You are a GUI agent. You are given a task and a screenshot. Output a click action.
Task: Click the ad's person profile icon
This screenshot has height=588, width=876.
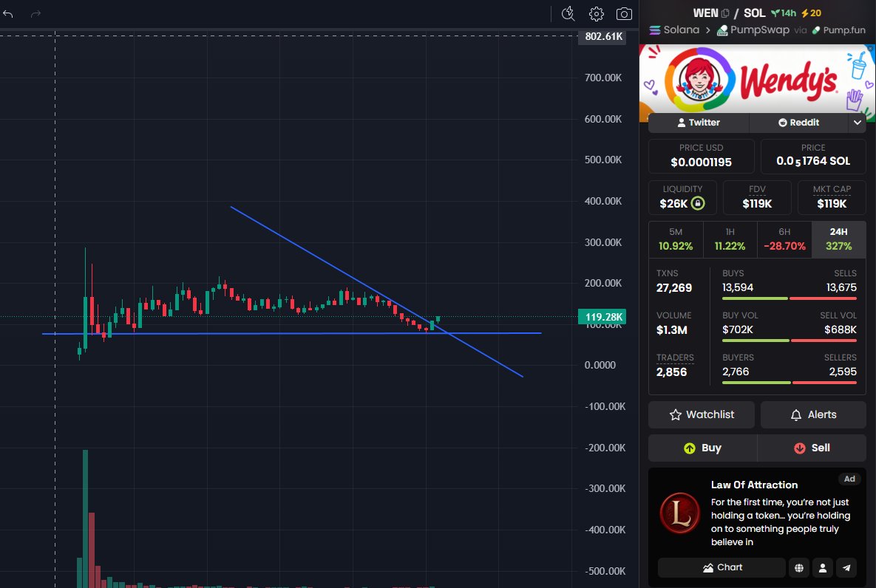click(x=822, y=567)
